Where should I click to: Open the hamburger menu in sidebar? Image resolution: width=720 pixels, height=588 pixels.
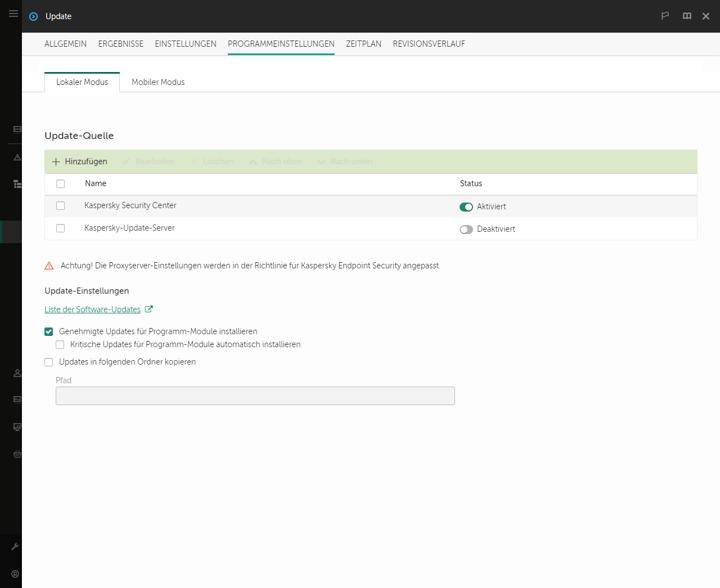(13, 14)
